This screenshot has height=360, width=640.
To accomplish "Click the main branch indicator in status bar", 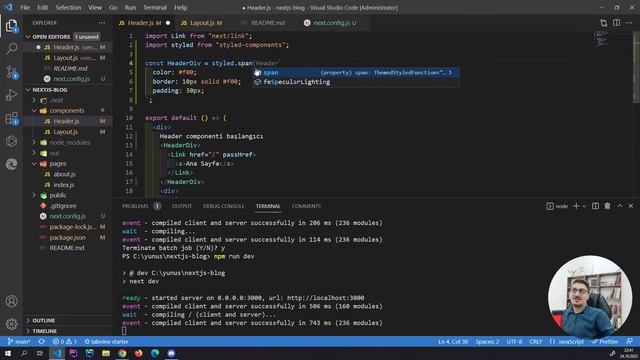I will pyautogui.click(x=19, y=342).
